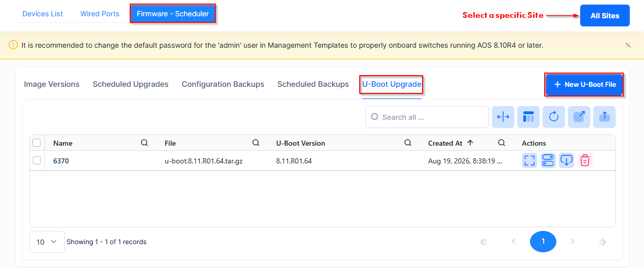
Task: Click the New U-Boot File button
Action: pos(585,84)
